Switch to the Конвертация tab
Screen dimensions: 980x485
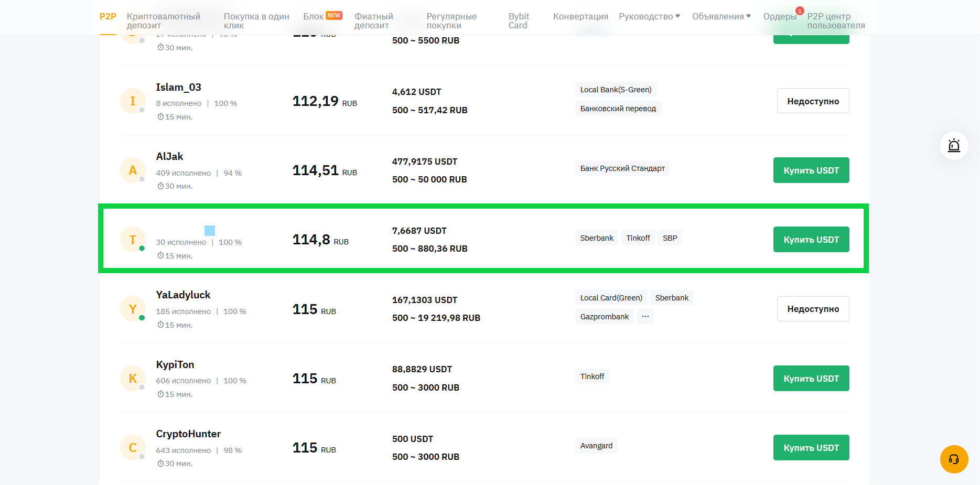580,16
